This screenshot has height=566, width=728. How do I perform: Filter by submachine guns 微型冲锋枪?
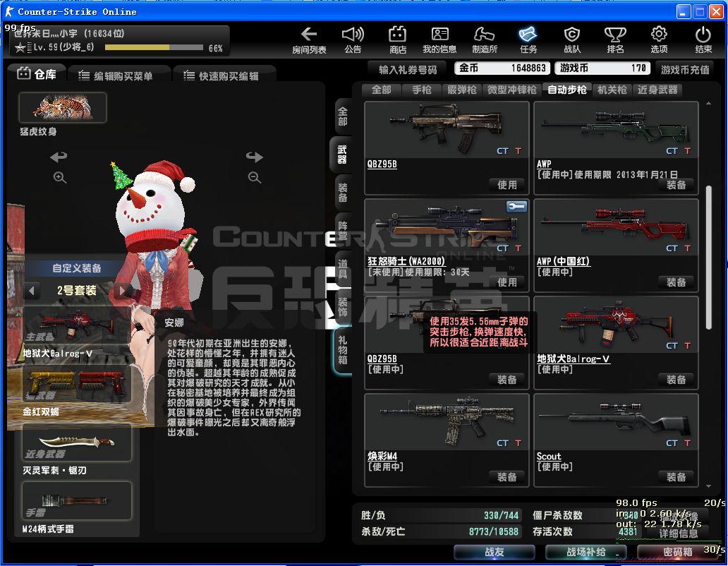512,90
